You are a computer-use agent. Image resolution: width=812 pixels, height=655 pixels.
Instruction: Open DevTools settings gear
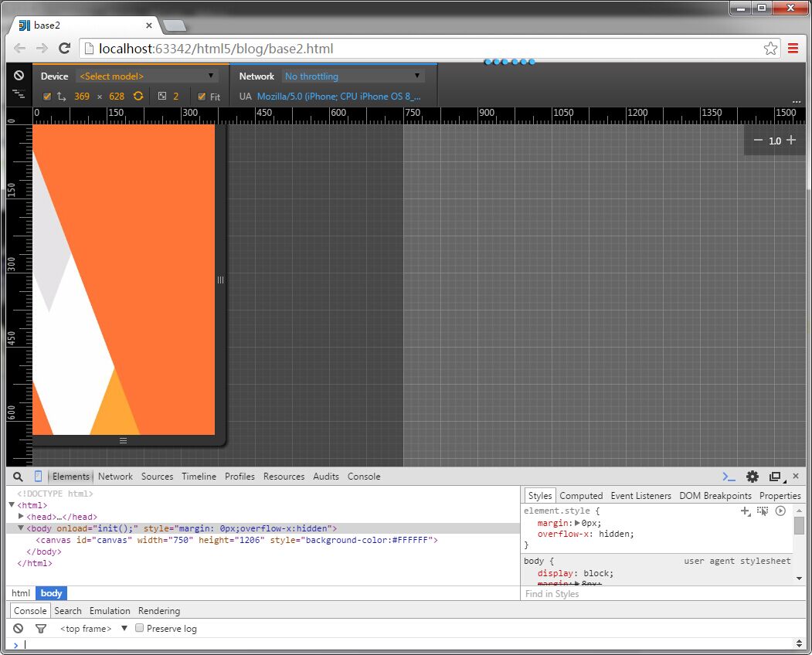[x=752, y=477]
